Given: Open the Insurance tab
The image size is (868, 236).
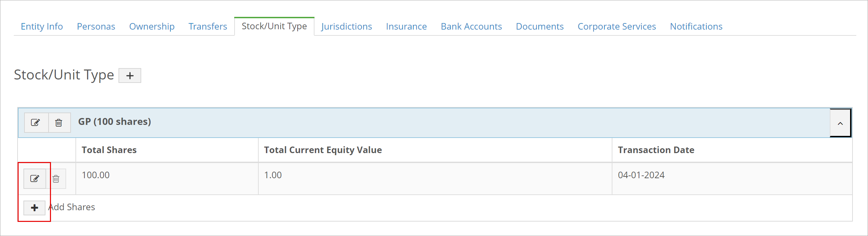Looking at the screenshot, I should (x=406, y=26).
